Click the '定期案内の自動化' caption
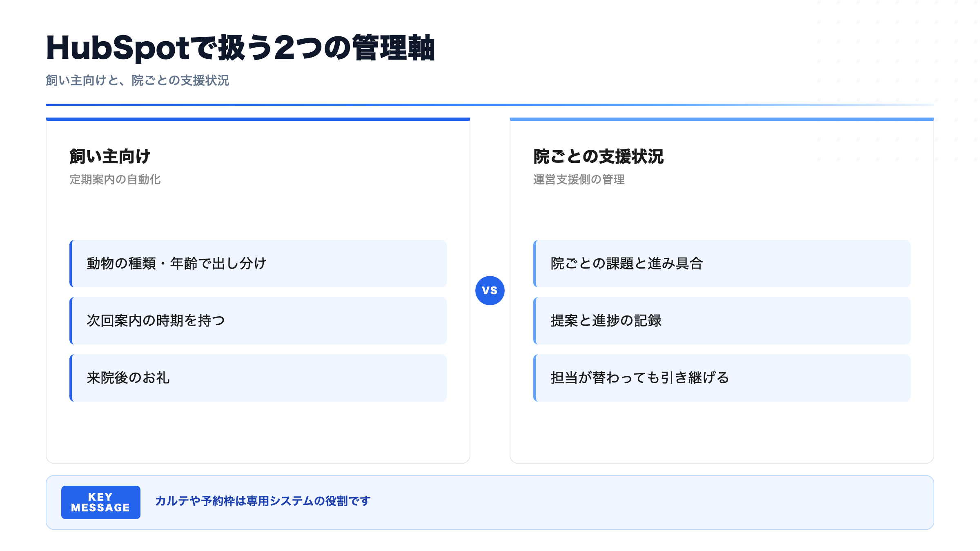 coord(115,180)
